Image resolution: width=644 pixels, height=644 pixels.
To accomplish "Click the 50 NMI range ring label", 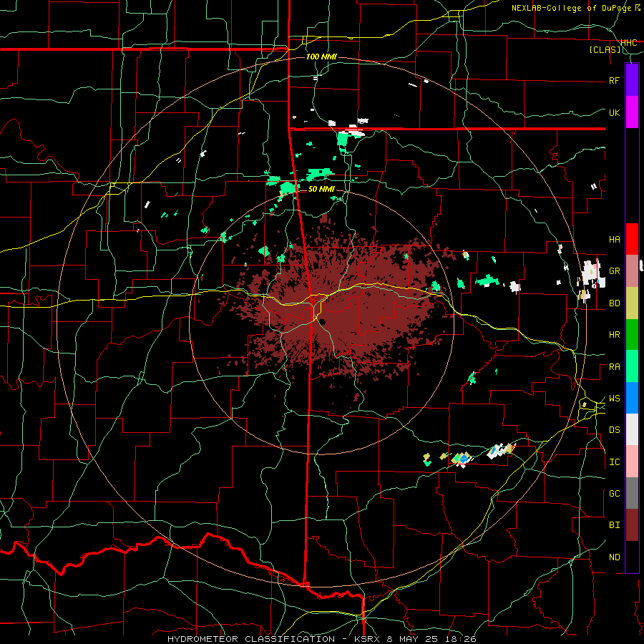I will click(x=321, y=189).
